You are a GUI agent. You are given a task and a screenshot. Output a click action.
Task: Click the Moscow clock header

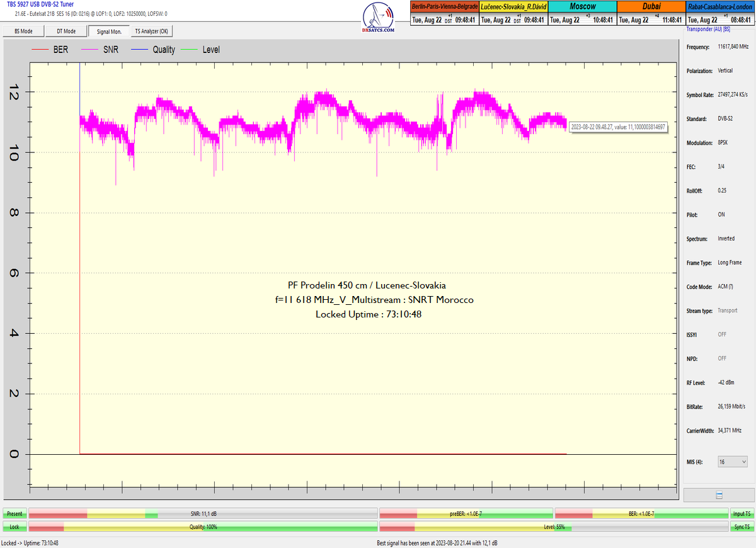pos(582,7)
